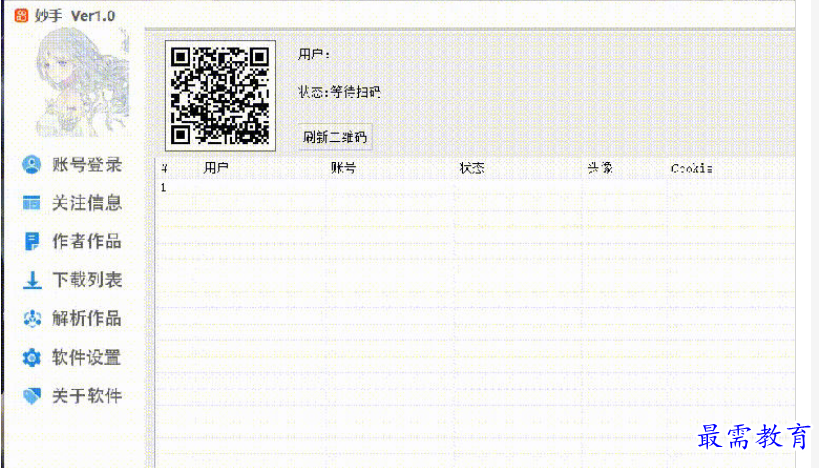
Task: Click the 关注信息 list icon
Action: 31,203
